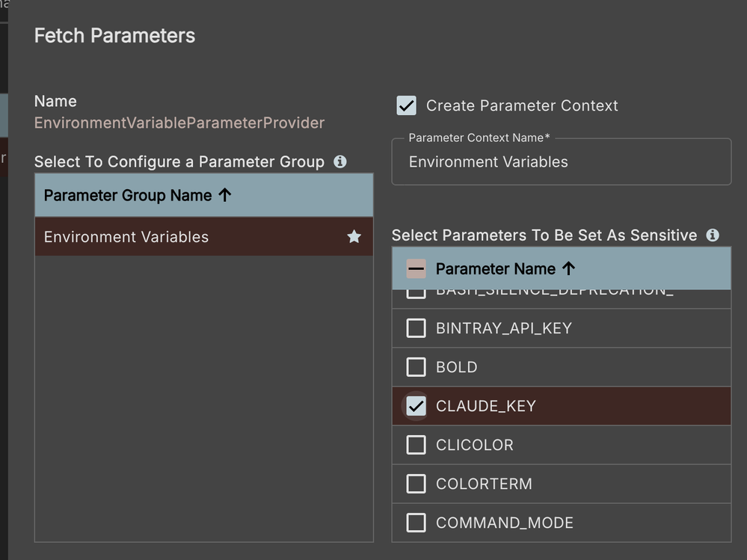
Task: Click the star icon beside Environment Variables
Action: tap(354, 237)
